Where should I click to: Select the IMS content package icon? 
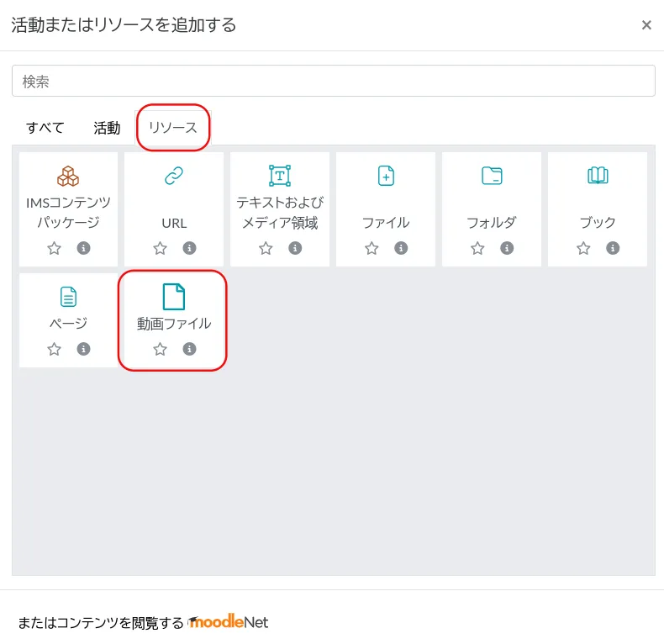tap(68, 176)
